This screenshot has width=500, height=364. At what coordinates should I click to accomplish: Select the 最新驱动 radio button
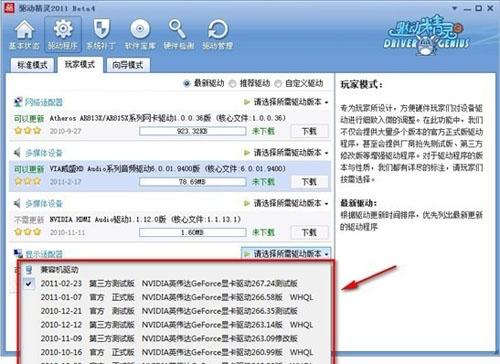(187, 83)
